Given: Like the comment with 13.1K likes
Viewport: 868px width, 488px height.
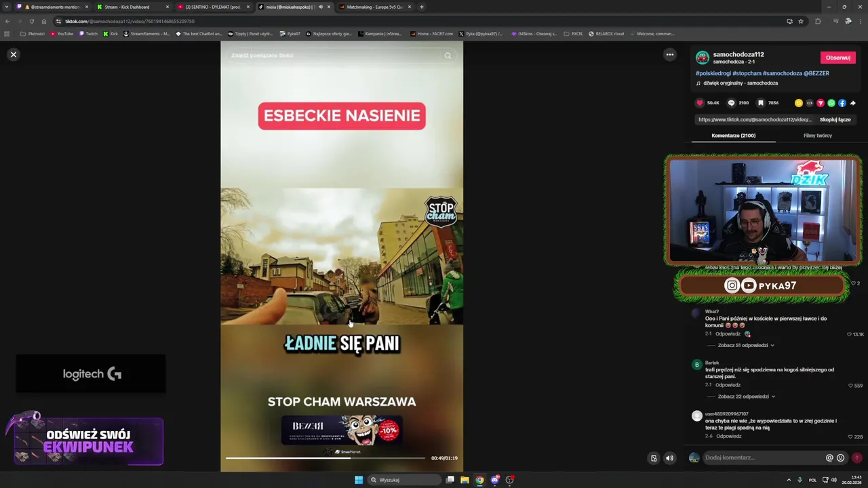Looking at the screenshot, I should [849, 334].
